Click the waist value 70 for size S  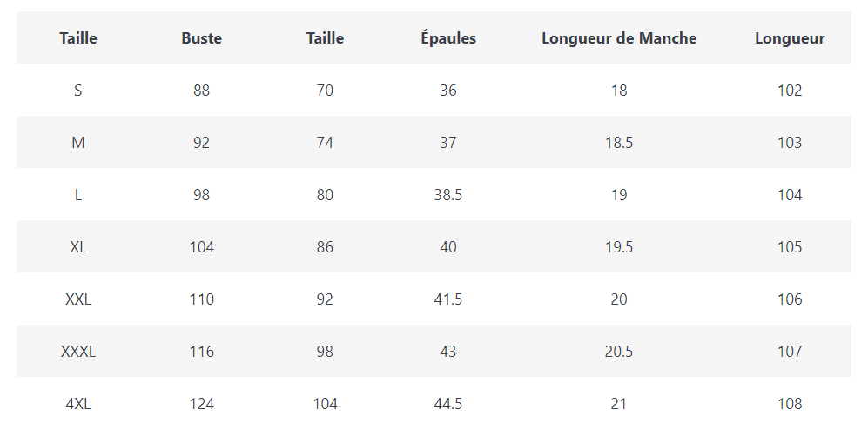pyautogui.click(x=325, y=91)
